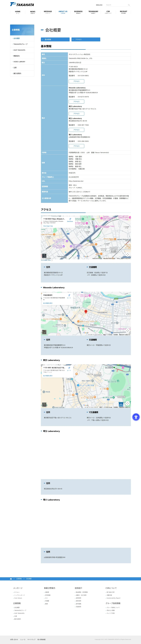141x644 pixels.
Task: Jump to アクセス anchor section
Action: tap(86, 40)
